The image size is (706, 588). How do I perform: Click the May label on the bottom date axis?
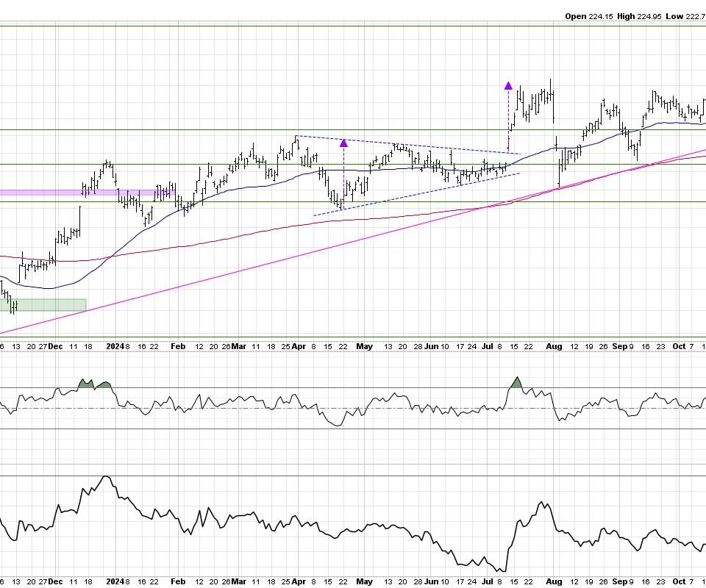coord(365,581)
